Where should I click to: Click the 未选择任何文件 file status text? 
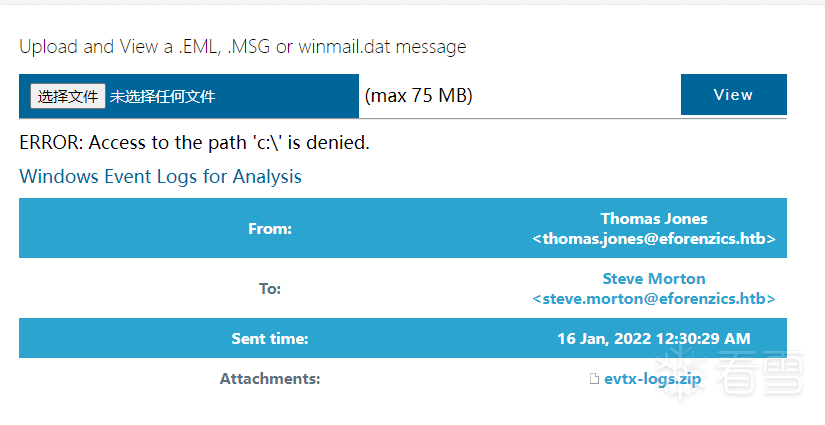click(x=162, y=97)
